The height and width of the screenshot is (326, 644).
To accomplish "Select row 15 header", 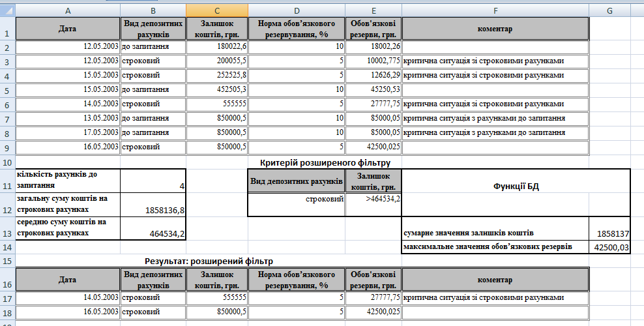I will click(7, 261).
